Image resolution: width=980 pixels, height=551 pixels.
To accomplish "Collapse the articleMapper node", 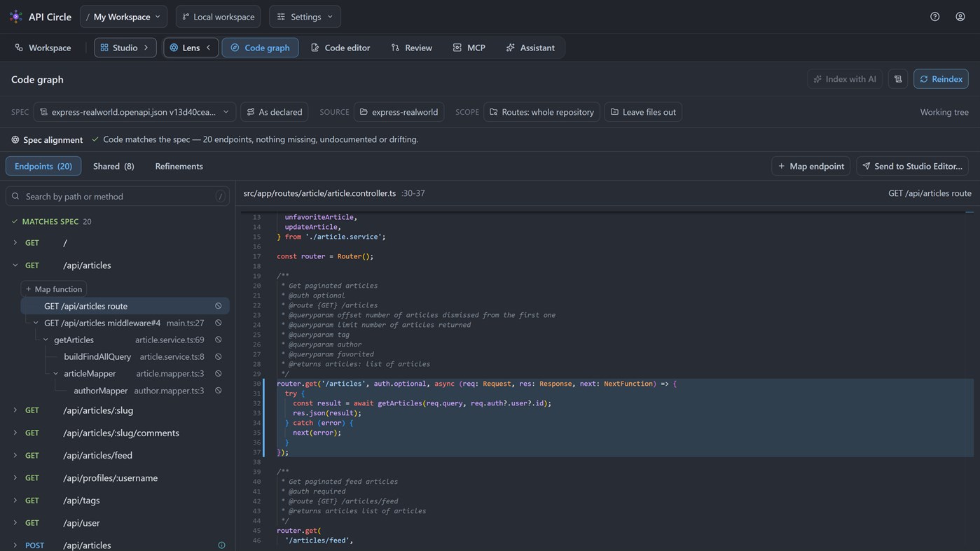I will click(x=55, y=373).
